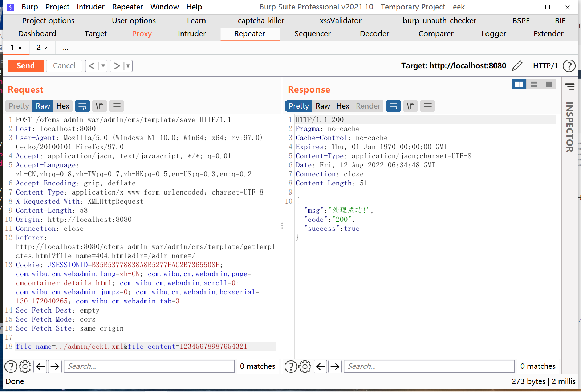581x392 pixels.
Task: Select side-by-side layout view
Action: pyautogui.click(x=519, y=84)
